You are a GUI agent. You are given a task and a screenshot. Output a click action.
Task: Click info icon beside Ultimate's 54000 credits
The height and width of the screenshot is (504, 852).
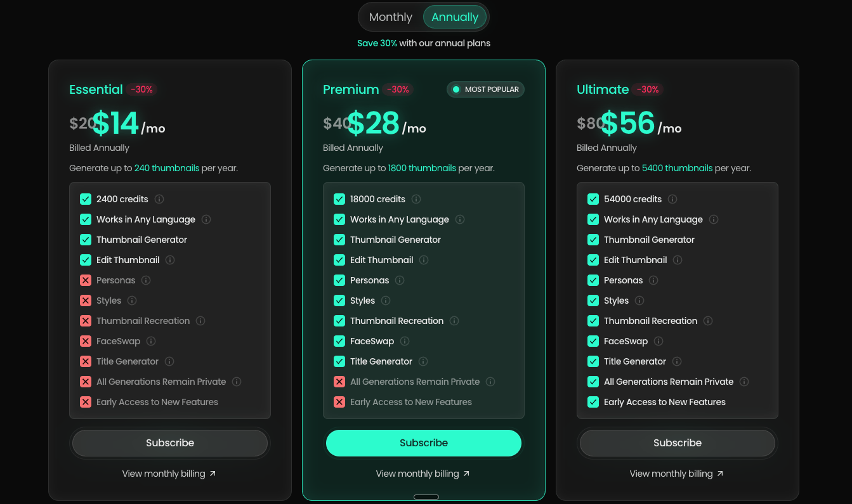pos(671,199)
